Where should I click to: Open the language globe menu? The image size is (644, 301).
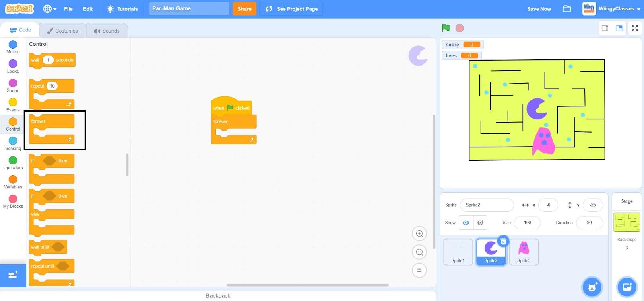pos(50,9)
